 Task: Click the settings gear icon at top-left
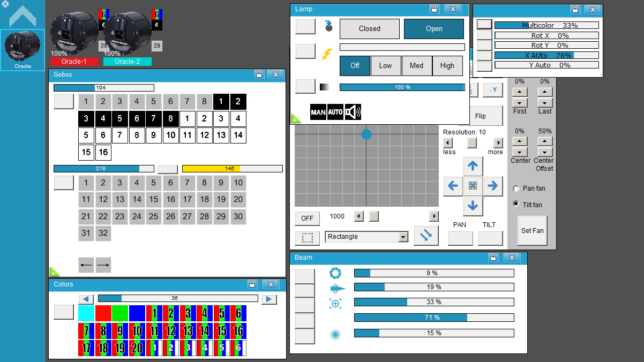[5, 4]
